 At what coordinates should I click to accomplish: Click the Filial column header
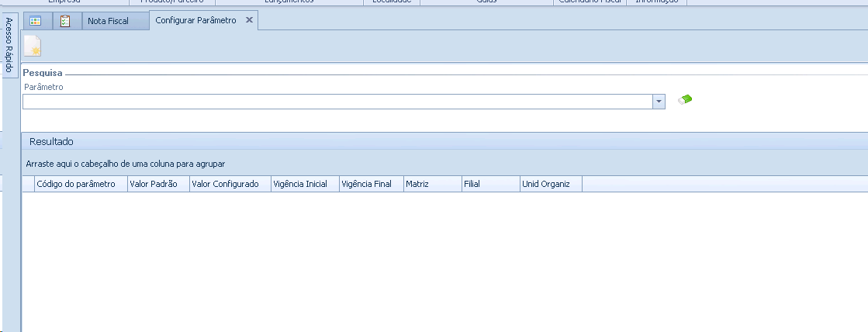click(x=489, y=184)
